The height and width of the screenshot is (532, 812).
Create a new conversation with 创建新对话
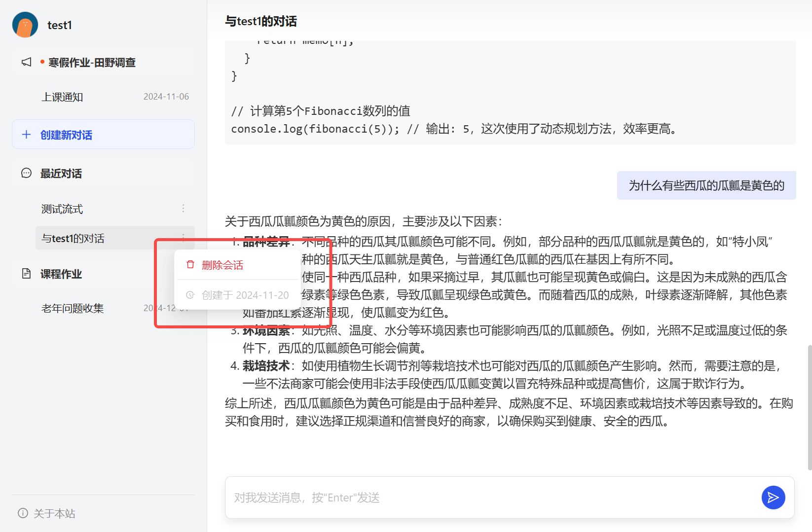pyautogui.click(x=103, y=134)
